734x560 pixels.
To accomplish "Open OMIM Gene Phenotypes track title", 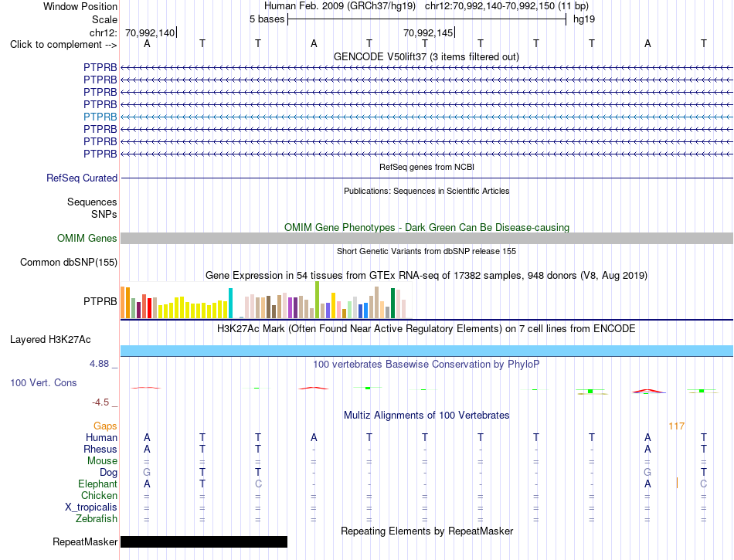I will [x=426, y=227].
